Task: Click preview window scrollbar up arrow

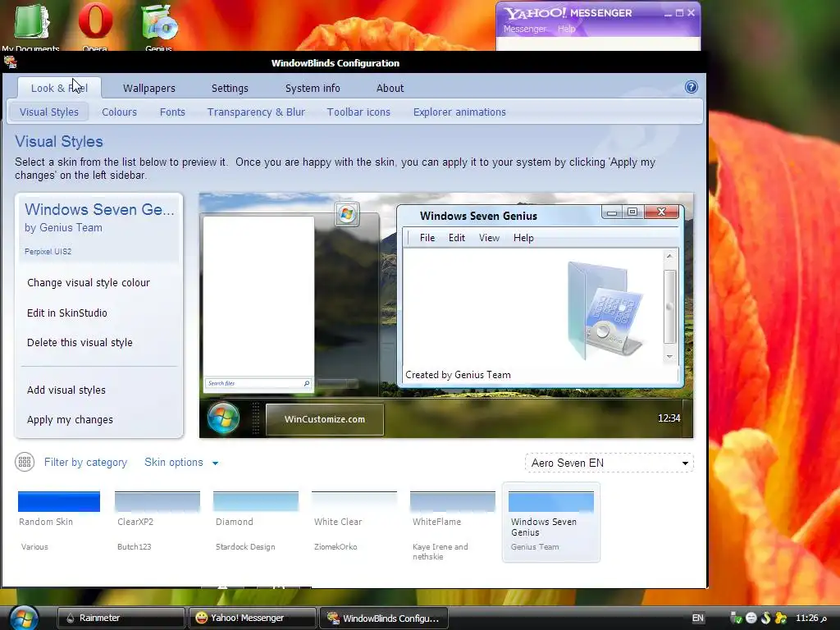Action: (x=669, y=257)
